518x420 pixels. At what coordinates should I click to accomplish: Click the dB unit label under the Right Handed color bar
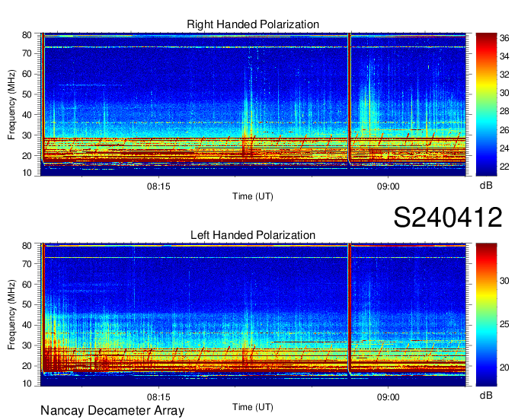[486, 186]
